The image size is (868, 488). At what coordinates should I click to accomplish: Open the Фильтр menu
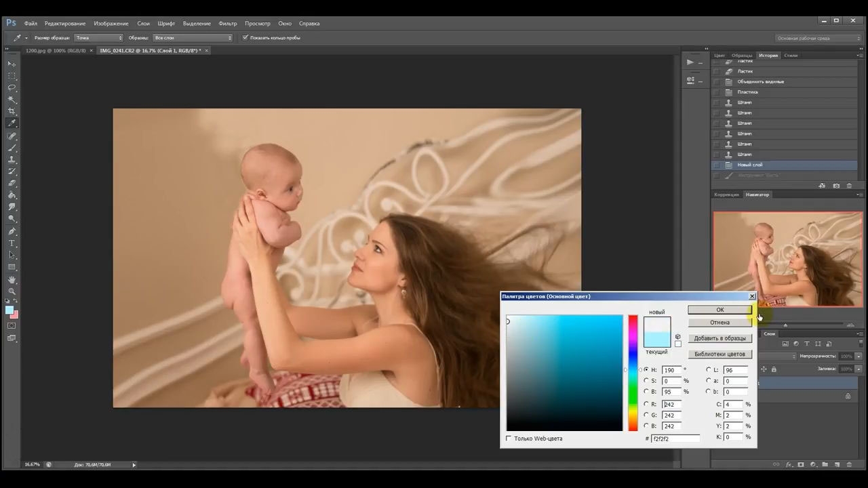[x=228, y=24]
